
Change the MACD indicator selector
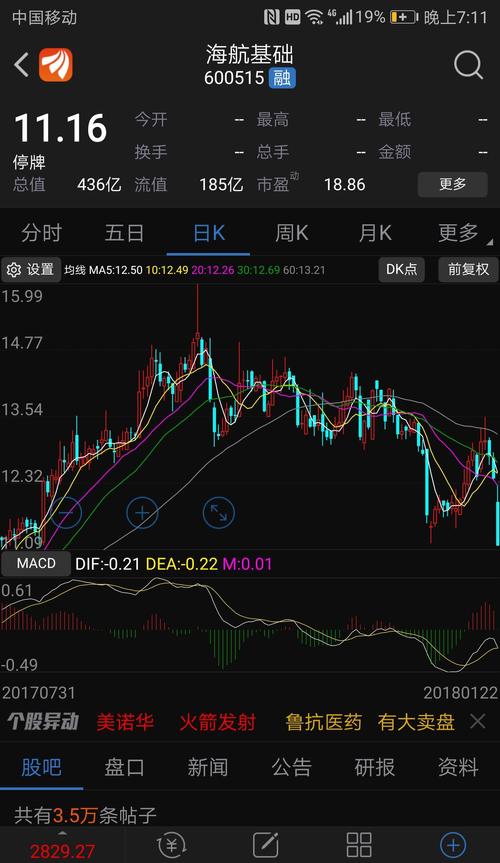click(x=36, y=564)
